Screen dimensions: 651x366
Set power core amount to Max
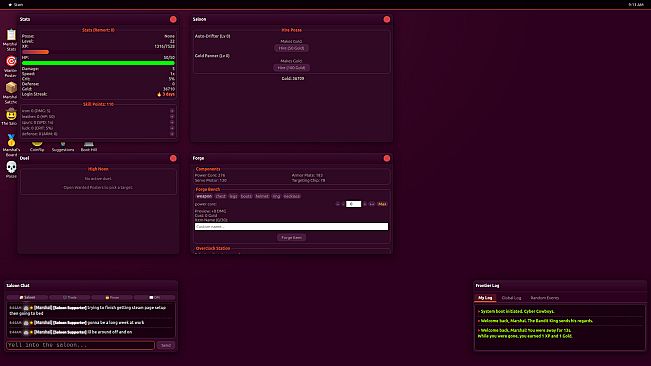point(382,204)
